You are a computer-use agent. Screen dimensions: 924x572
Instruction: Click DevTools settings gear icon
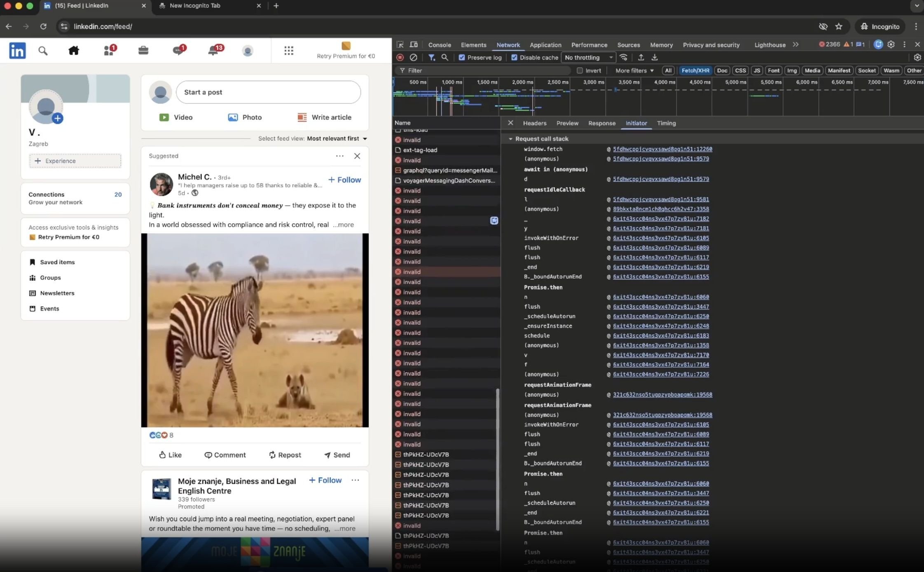pos(891,45)
